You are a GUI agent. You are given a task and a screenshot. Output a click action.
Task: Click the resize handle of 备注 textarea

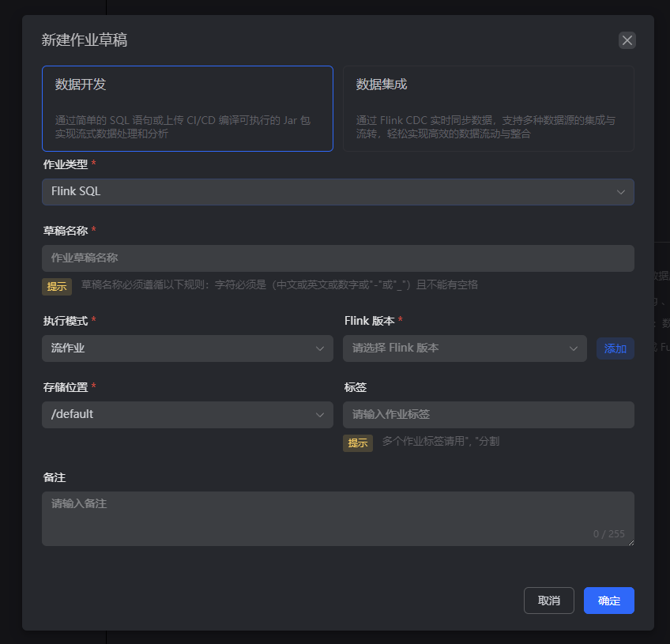point(630,542)
